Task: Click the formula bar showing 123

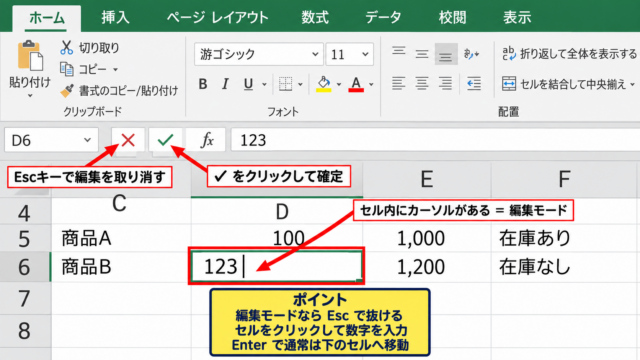Action: click(435, 140)
